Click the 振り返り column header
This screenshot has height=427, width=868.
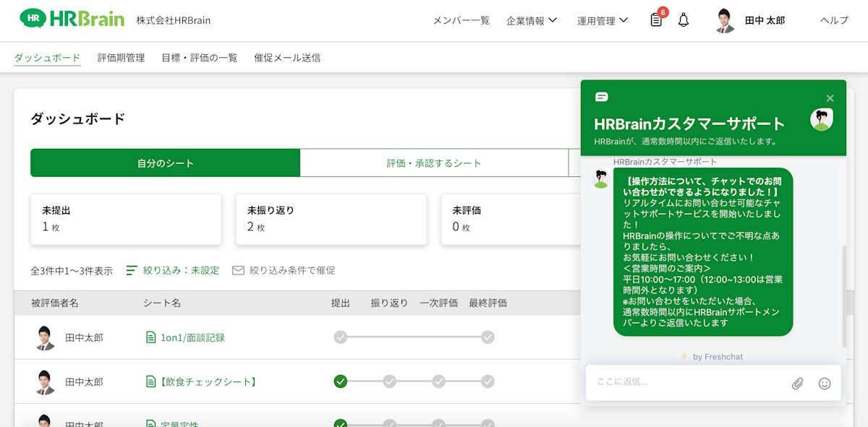[x=390, y=303]
